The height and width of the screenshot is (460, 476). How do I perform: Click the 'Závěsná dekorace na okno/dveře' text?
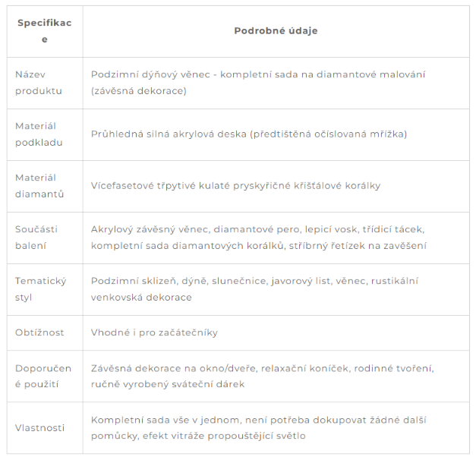coord(173,368)
